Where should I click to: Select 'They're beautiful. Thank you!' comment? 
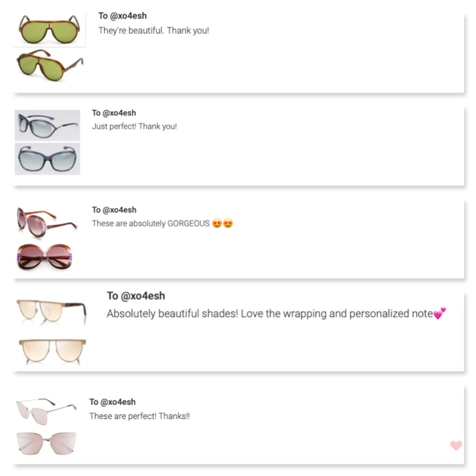pyautogui.click(x=153, y=30)
